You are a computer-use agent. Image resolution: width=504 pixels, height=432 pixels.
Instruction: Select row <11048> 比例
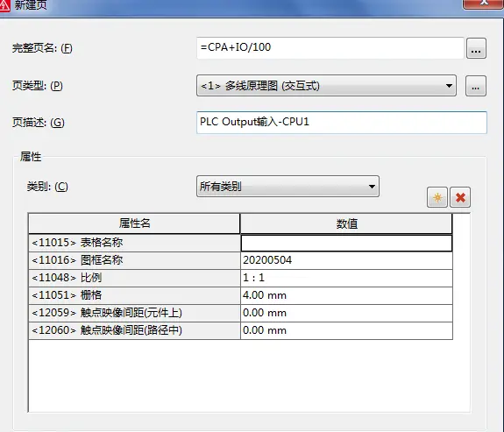point(134,278)
